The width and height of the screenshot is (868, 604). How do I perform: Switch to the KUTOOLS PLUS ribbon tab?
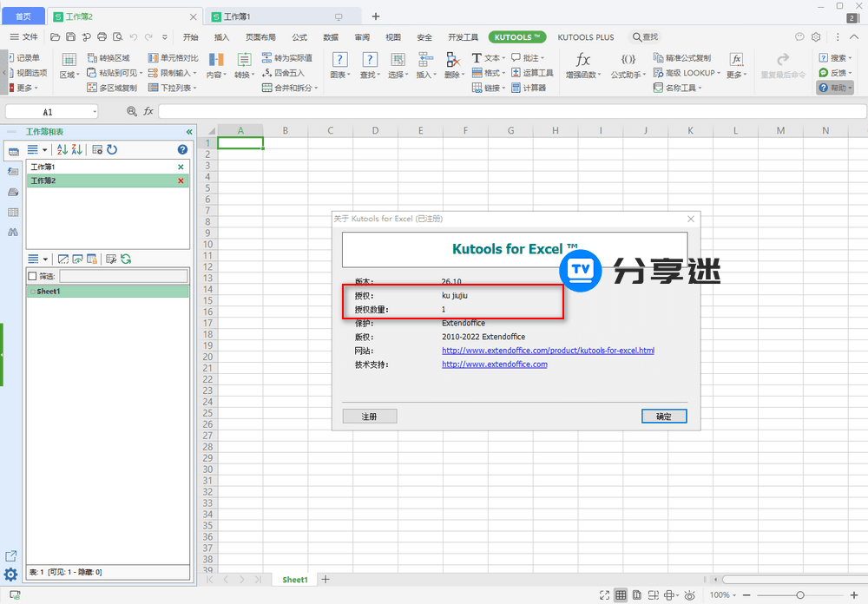tap(586, 37)
